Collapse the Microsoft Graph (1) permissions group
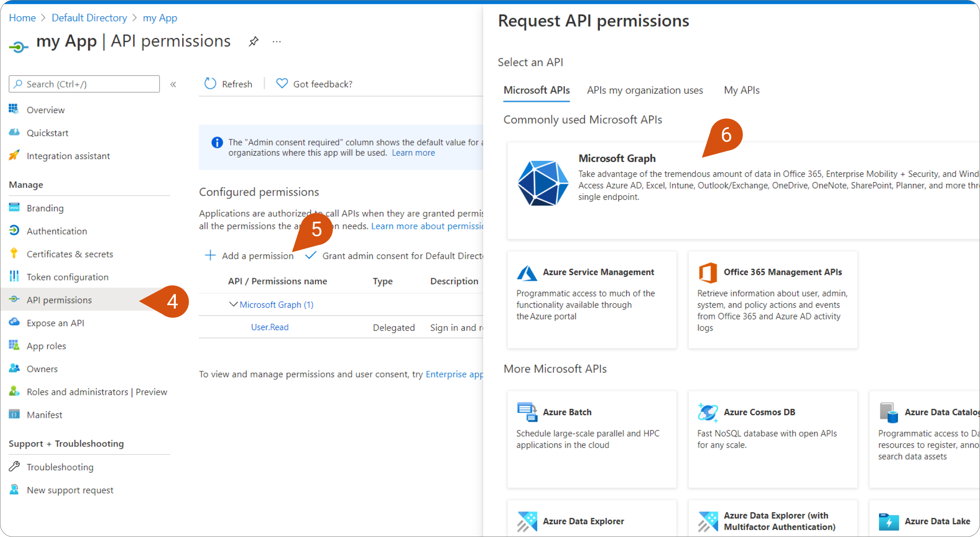The image size is (980, 537). (x=233, y=305)
